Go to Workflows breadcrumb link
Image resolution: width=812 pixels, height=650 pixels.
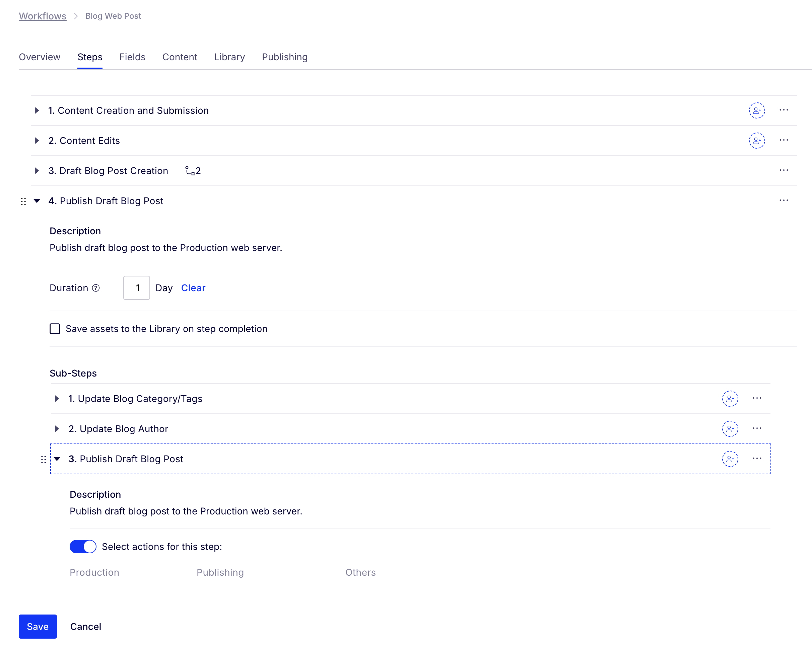point(43,16)
